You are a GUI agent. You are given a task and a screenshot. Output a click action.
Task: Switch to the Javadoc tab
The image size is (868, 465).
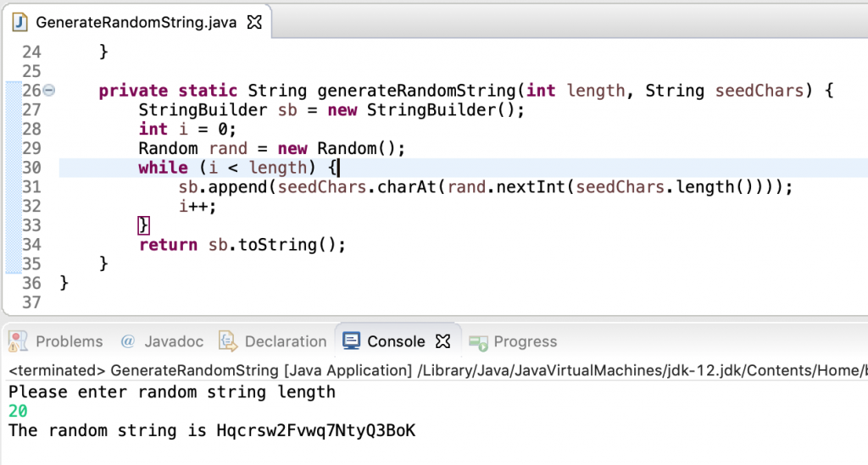pos(173,341)
